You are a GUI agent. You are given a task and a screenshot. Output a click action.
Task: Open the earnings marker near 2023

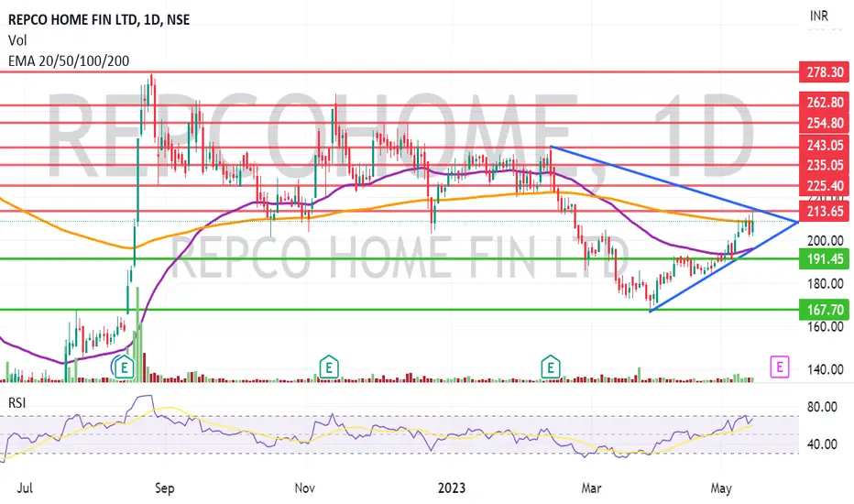pyautogui.click(x=550, y=367)
